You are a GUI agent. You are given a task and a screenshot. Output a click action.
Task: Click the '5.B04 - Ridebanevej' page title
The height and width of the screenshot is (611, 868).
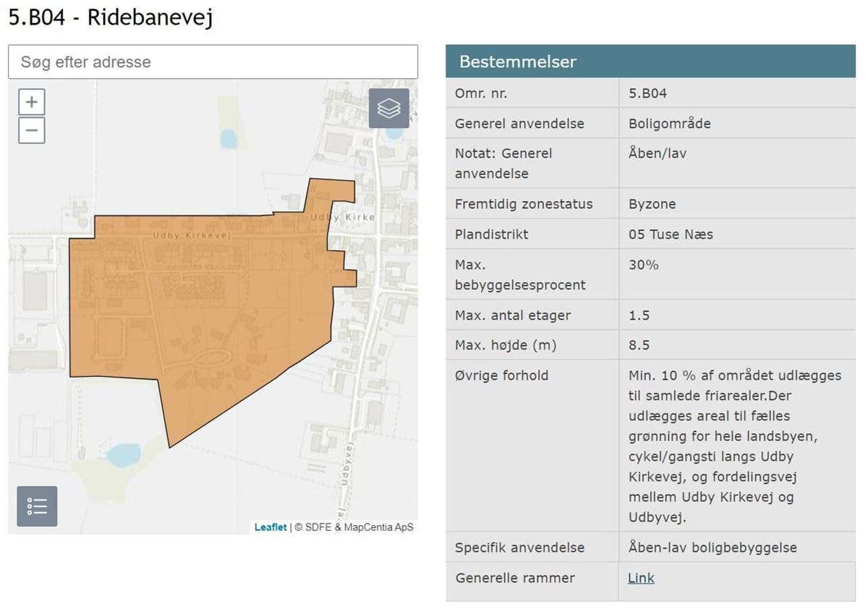[111, 17]
